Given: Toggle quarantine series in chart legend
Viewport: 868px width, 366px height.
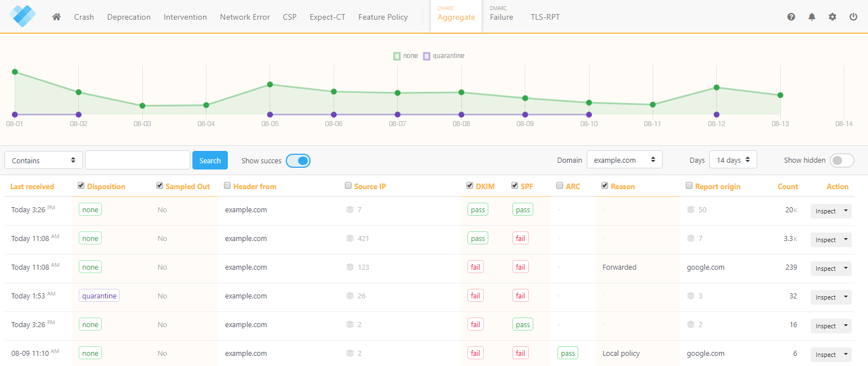Looking at the screenshot, I should pyautogui.click(x=443, y=56).
